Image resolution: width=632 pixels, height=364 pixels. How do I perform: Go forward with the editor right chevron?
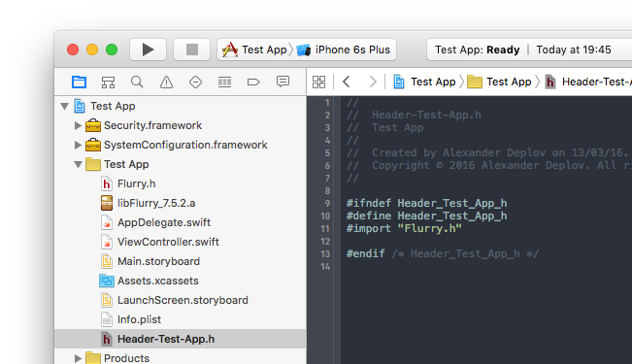373,82
